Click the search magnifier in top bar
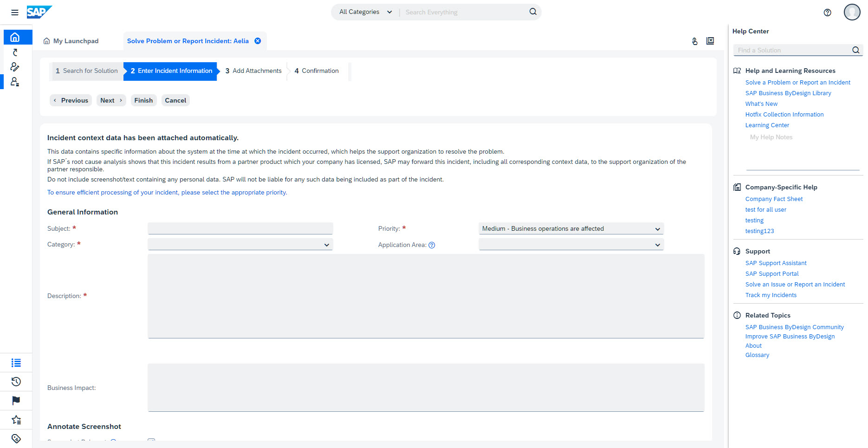Image resolution: width=868 pixels, height=448 pixels. [x=533, y=12]
